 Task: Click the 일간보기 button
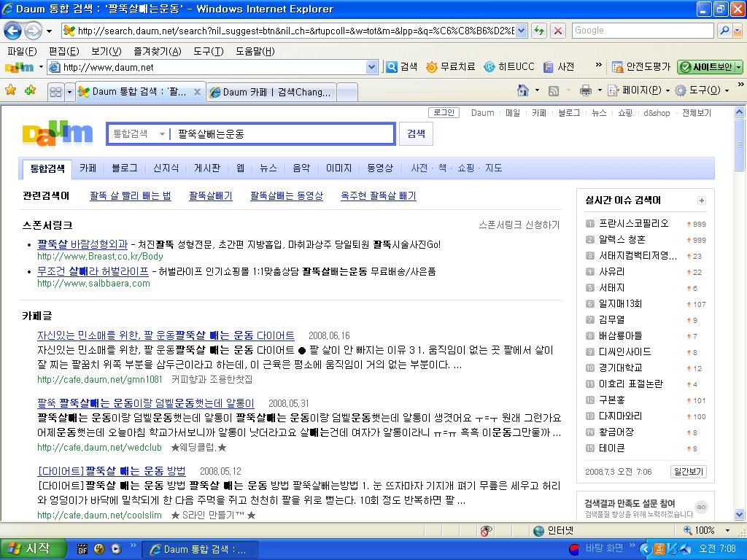pyautogui.click(x=688, y=472)
